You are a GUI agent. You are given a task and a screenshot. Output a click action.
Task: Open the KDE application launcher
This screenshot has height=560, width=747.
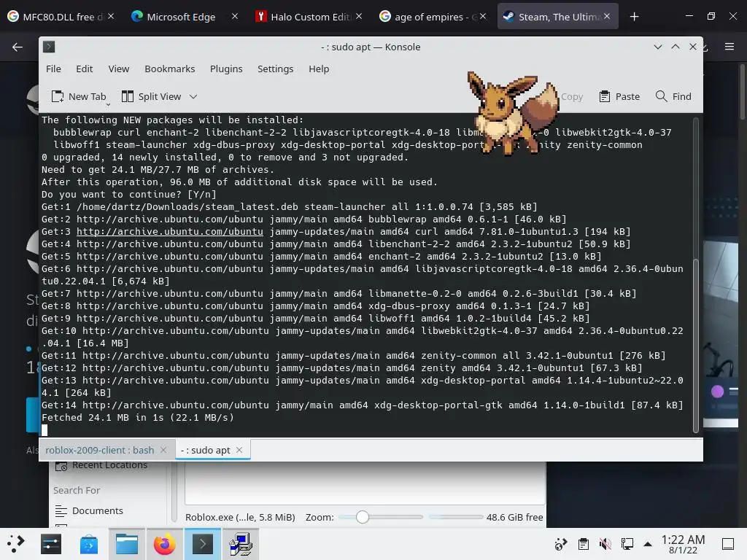[x=16, y=544]
